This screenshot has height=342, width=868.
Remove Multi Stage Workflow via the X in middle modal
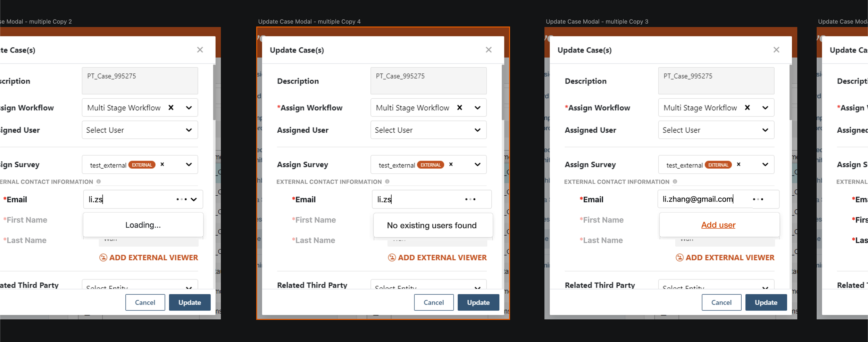click(460, 108)
